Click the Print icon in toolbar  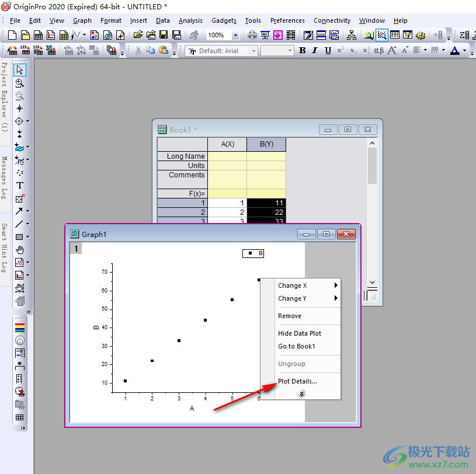252,36
